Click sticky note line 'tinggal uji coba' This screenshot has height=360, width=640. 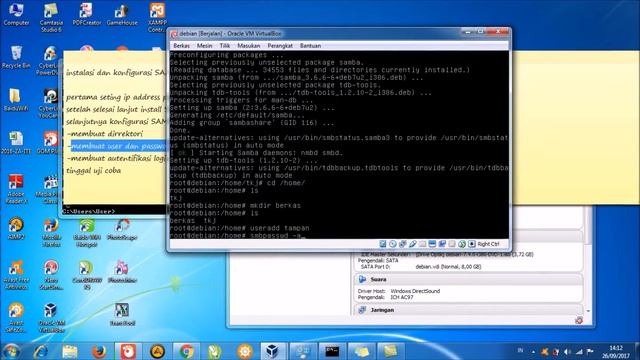93,171
